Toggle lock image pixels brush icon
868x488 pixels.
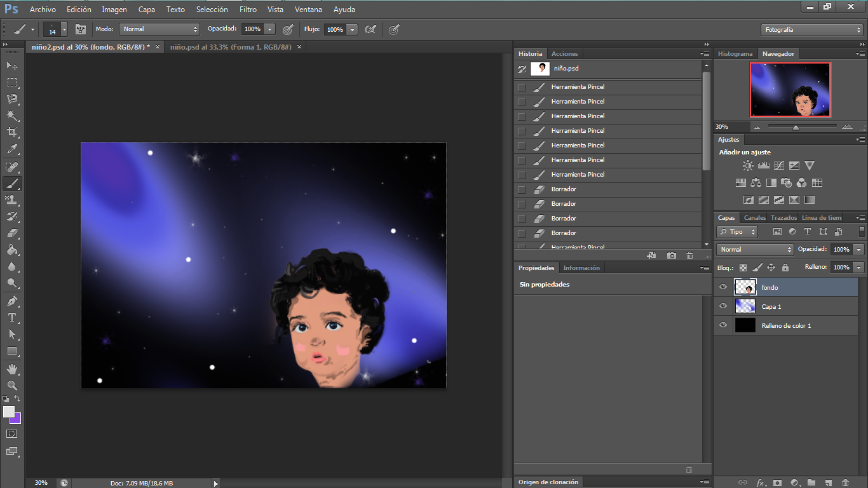[757, 268]
